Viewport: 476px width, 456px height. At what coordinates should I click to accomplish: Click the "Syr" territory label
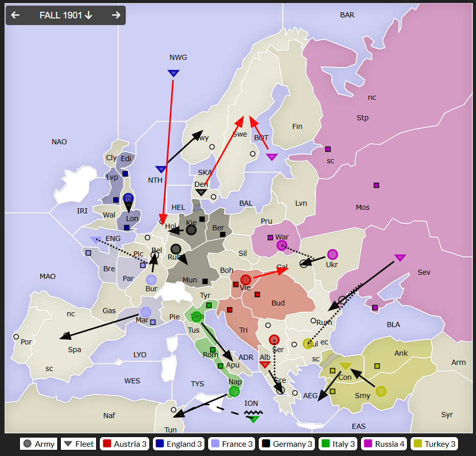click(447, 415)
